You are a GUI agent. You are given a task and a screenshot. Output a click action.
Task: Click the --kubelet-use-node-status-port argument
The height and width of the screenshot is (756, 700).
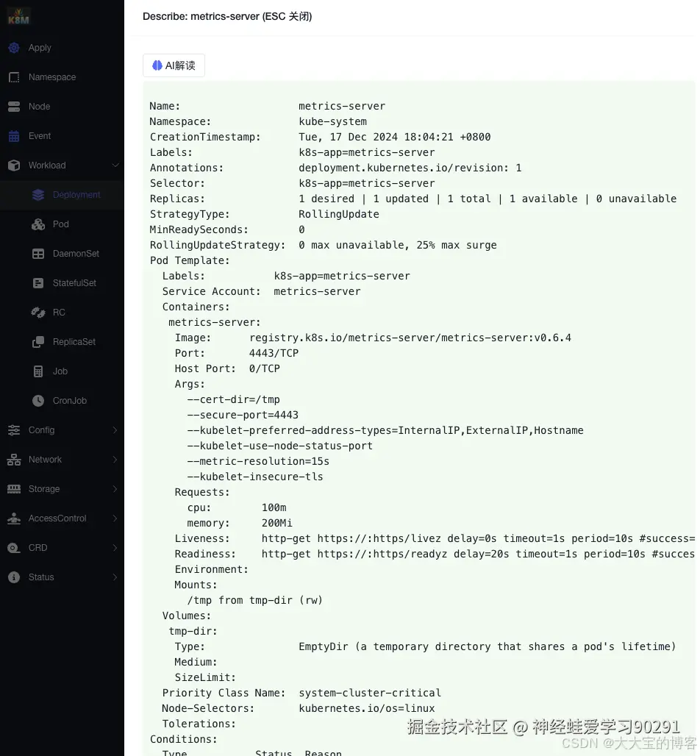[x=279, y=446]
